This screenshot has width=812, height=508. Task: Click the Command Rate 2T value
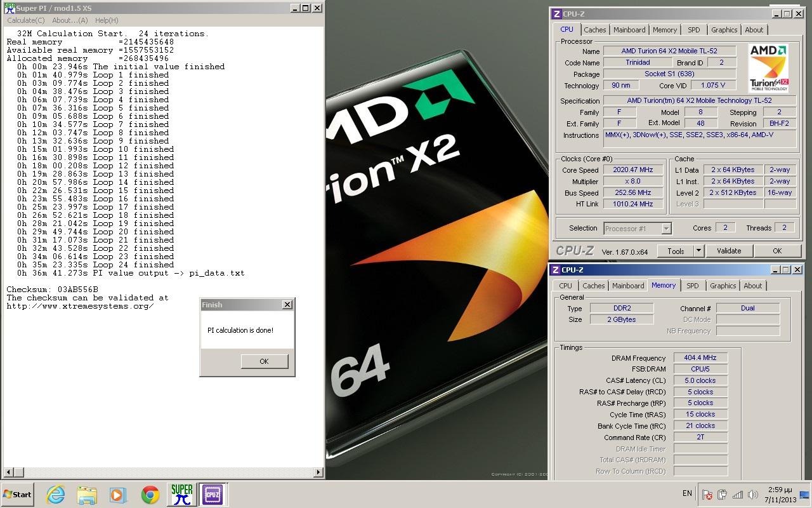pos(701,438)
